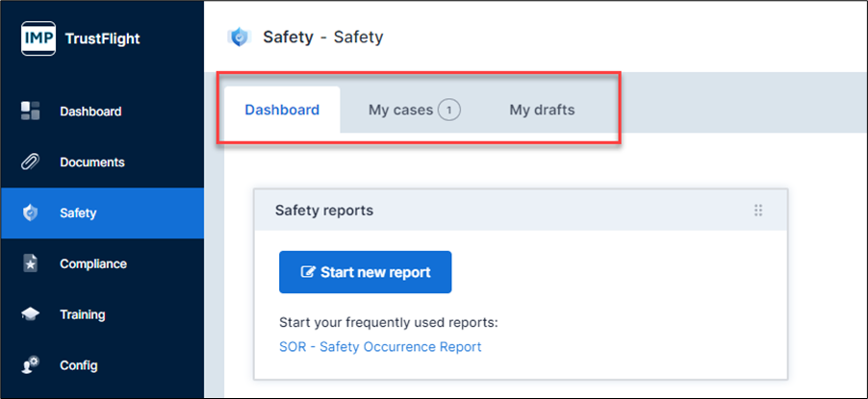Click the Safety reports panel header
Viewport: 868px width, 399px height.
[521, 211]
